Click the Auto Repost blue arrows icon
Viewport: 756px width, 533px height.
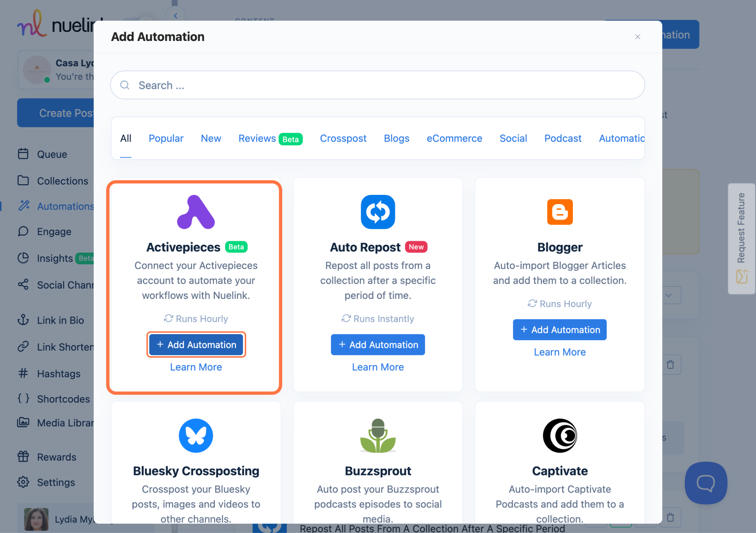pos(378,212)
